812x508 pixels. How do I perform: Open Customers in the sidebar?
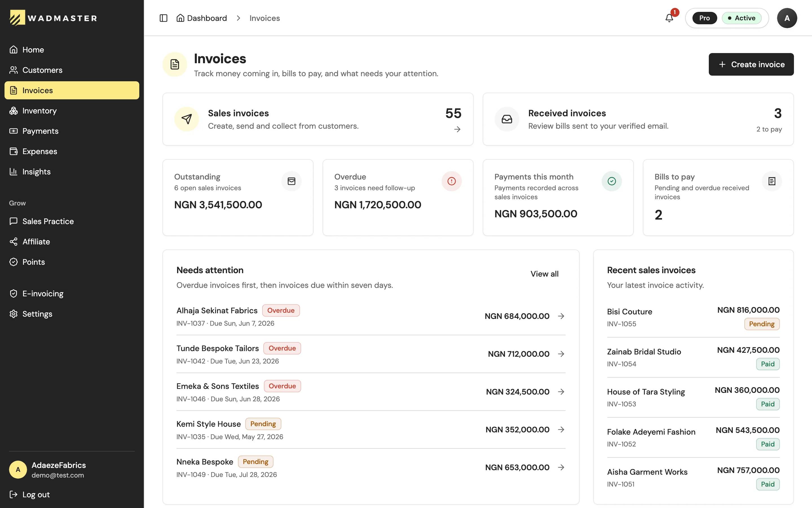pyautogui.click(x=72, y=70)
